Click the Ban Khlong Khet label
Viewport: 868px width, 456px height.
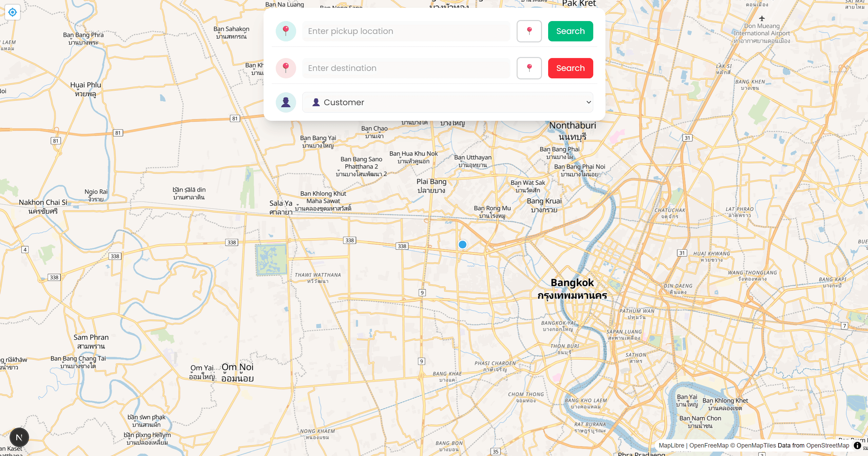tap(725, 404)
